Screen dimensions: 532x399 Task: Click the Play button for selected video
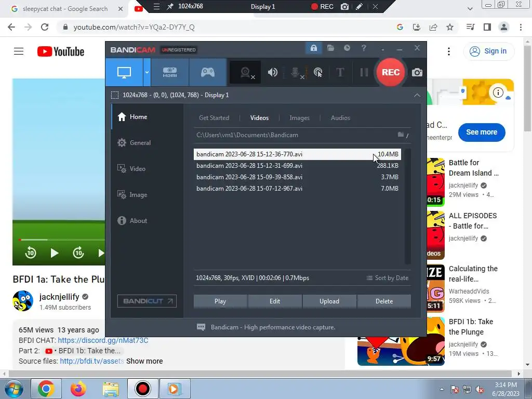(x=220, y=301)
